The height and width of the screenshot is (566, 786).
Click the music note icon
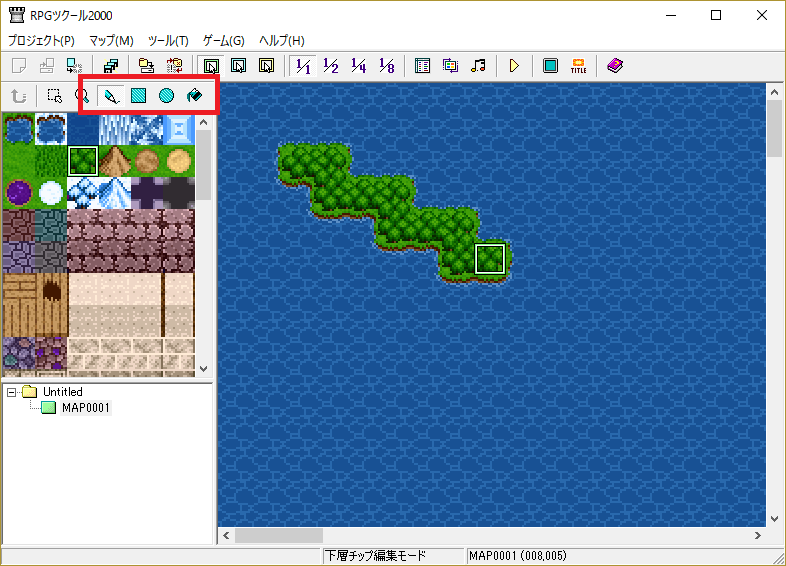478,66
